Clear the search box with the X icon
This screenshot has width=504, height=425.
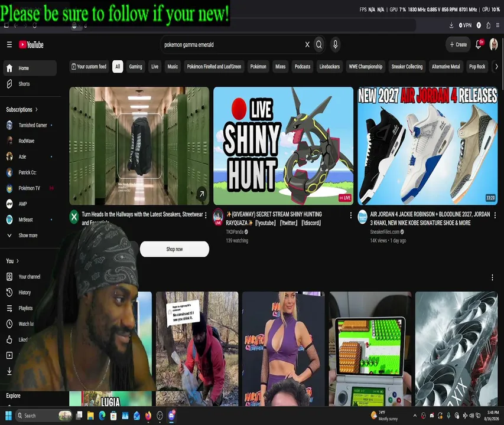(307, 45)
